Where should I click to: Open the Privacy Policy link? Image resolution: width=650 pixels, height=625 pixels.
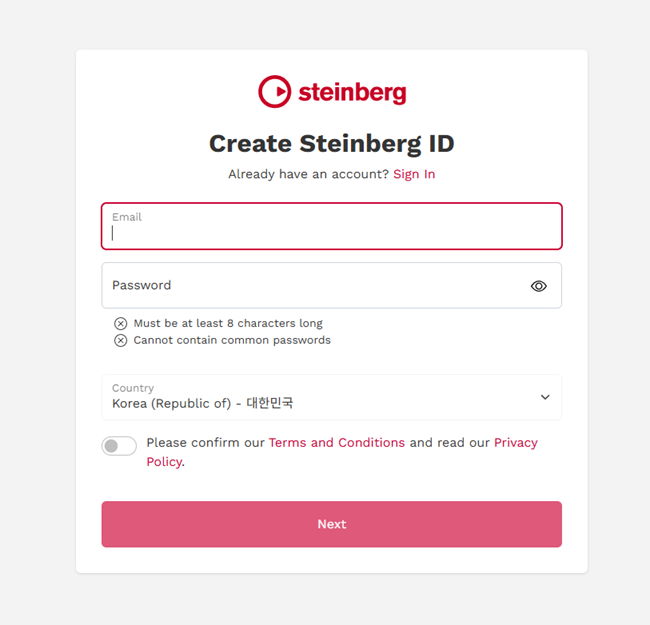coord(515,443)
